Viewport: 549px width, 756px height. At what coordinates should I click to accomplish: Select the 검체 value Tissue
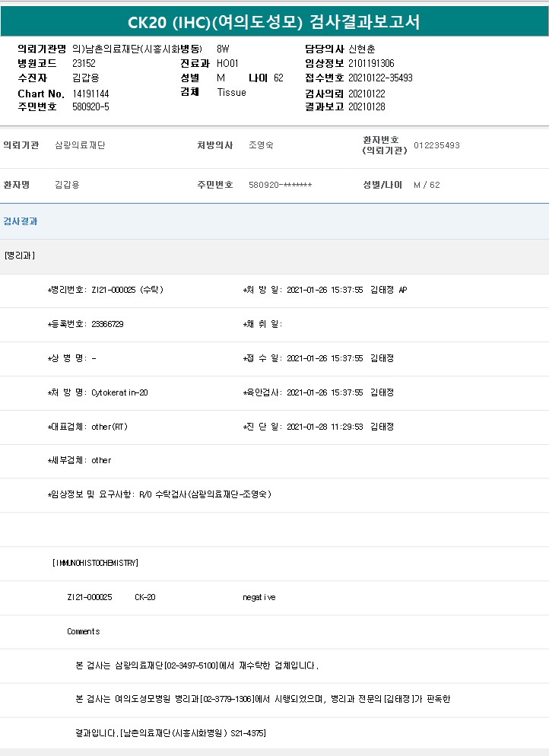(x=231, y=92)
